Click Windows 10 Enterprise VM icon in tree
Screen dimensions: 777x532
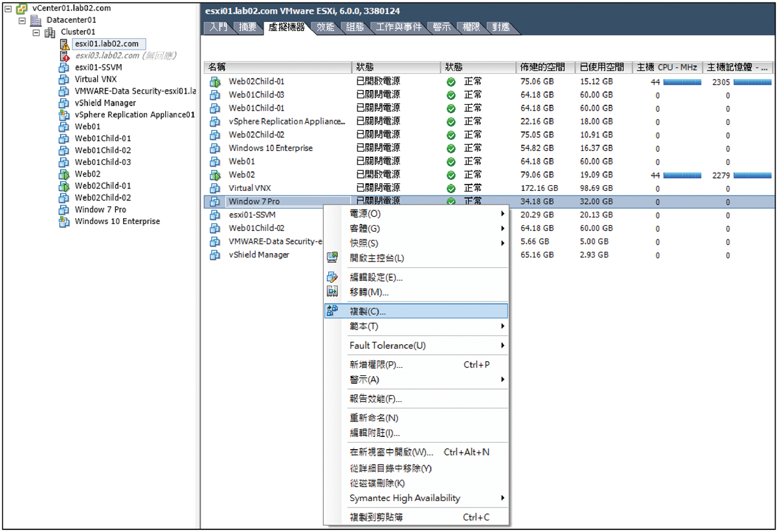tap(64, 221)
